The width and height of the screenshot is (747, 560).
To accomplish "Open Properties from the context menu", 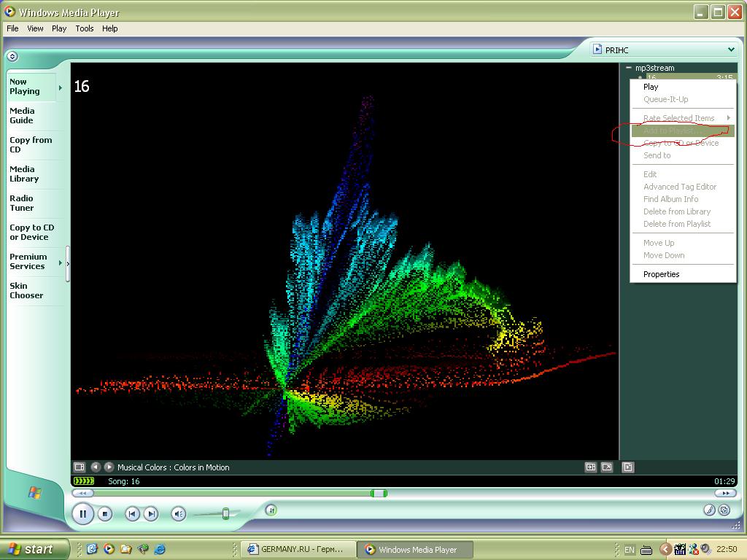I will click(683, 274).
